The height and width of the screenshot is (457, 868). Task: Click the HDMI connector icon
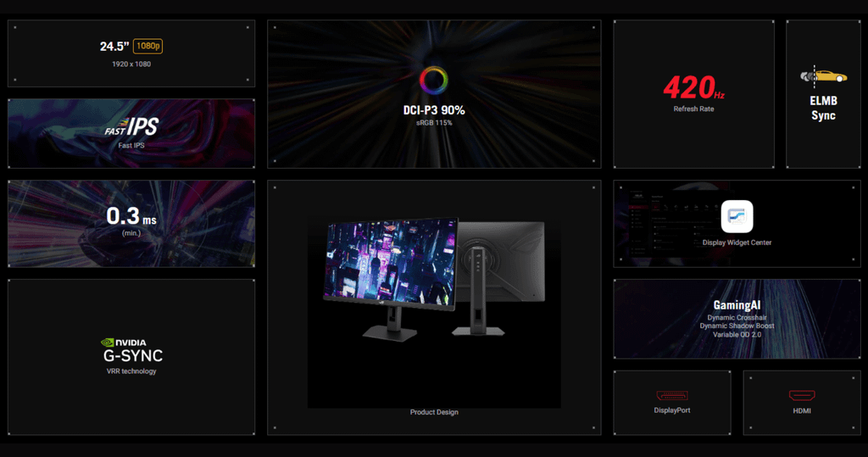point(802,395)
